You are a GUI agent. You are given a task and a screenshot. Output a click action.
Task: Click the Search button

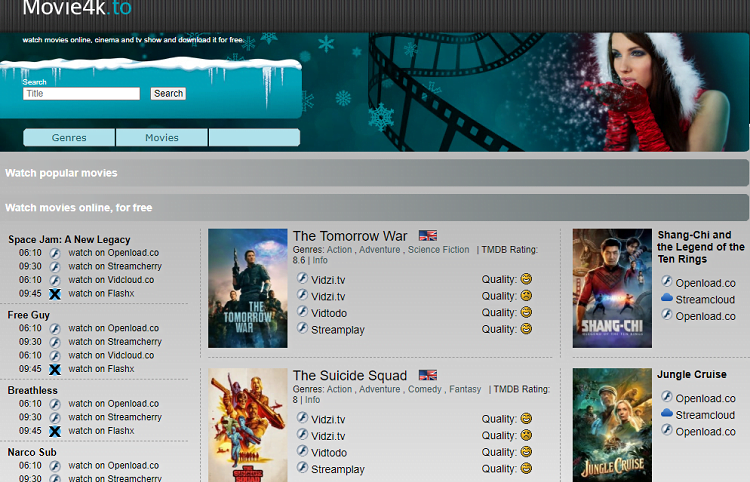point(168,94)
